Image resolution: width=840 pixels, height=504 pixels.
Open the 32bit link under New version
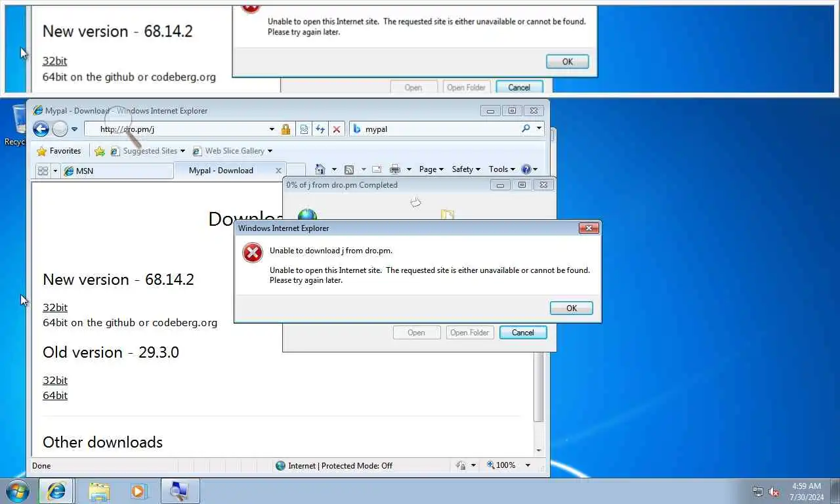tap(55, 307)
